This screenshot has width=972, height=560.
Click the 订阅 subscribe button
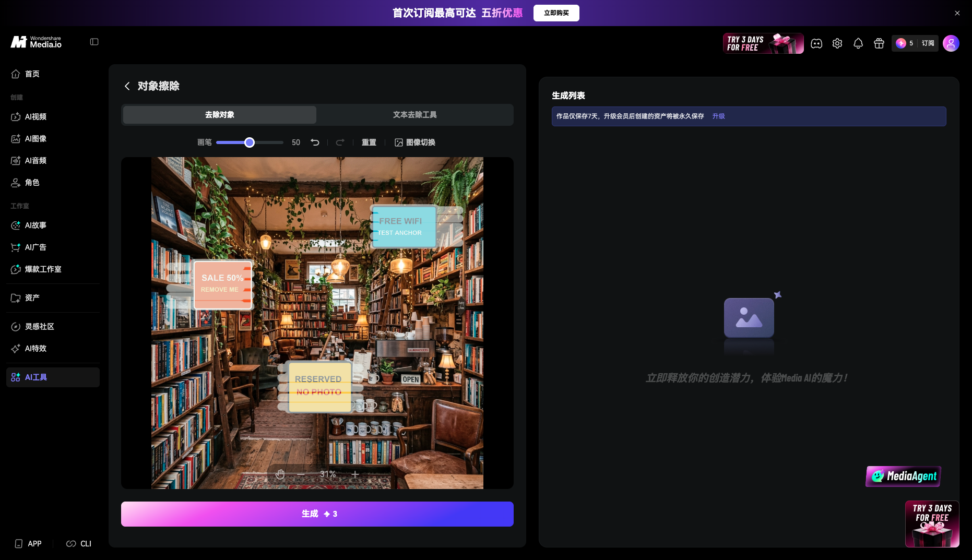(x=928, y=43)
